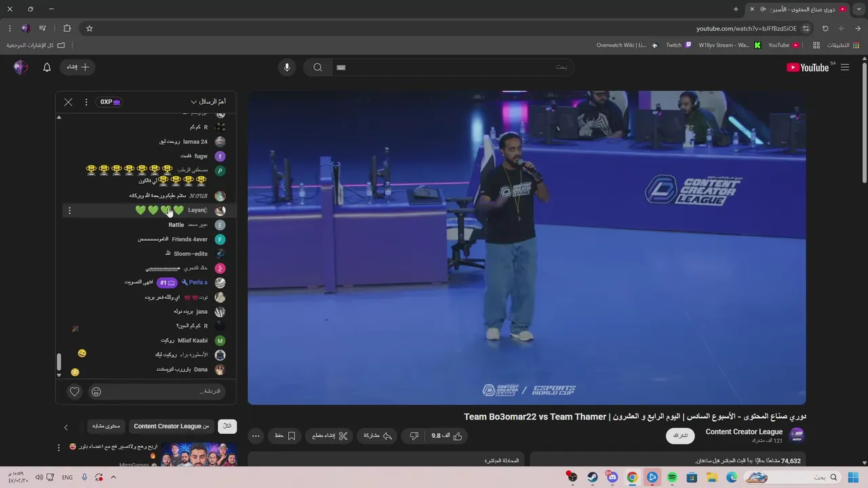Open the YouTube bookmark in bookmarks bar
Image resolution: width=868 pixels, height=488 pixels.
783,45
